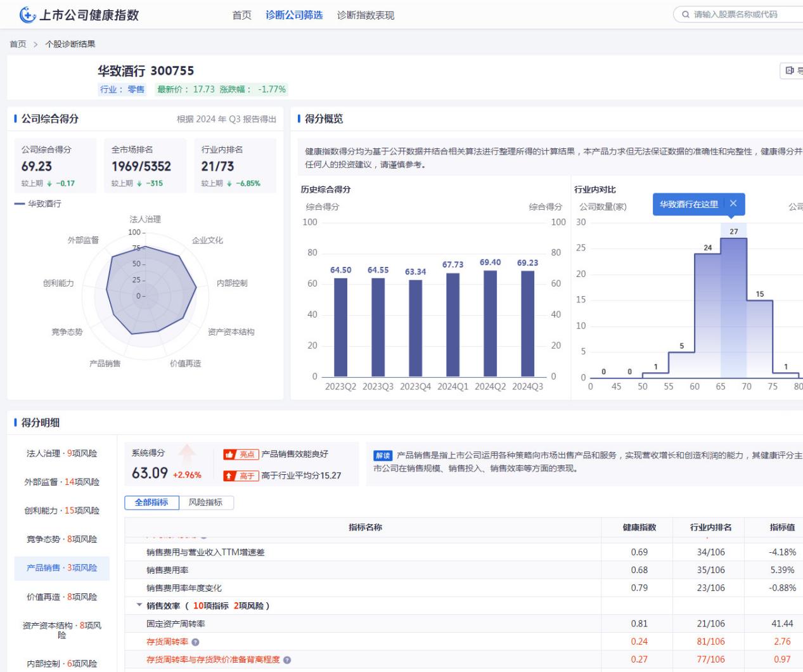This screenshot has height=672, width=803.
Task: Click the 2024Q2 bar in history chart
Action: pos(490,323)
